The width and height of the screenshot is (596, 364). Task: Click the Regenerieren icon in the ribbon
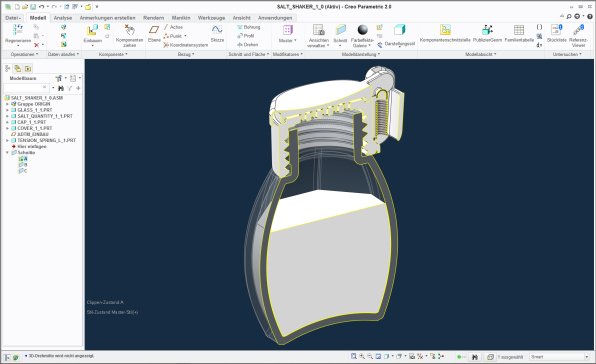tap(18, 30)
